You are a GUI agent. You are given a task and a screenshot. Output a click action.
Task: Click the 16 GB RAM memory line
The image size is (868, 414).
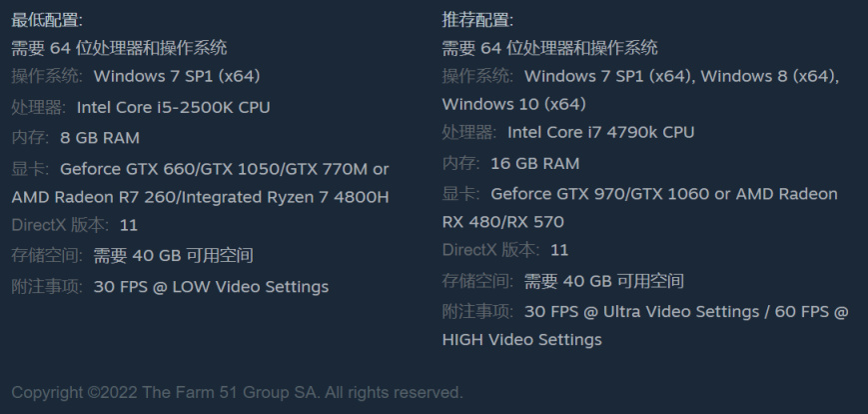pos(534,163)
